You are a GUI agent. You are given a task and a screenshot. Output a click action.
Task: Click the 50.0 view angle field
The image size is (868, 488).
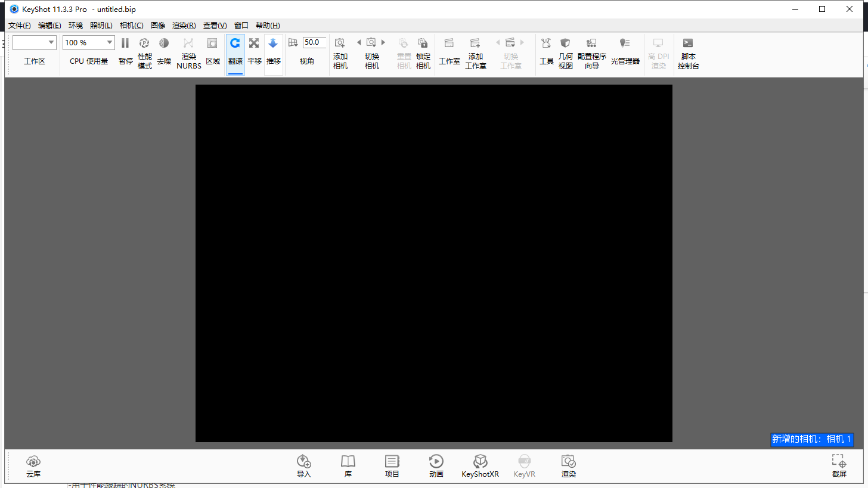(x=314, y=42)
